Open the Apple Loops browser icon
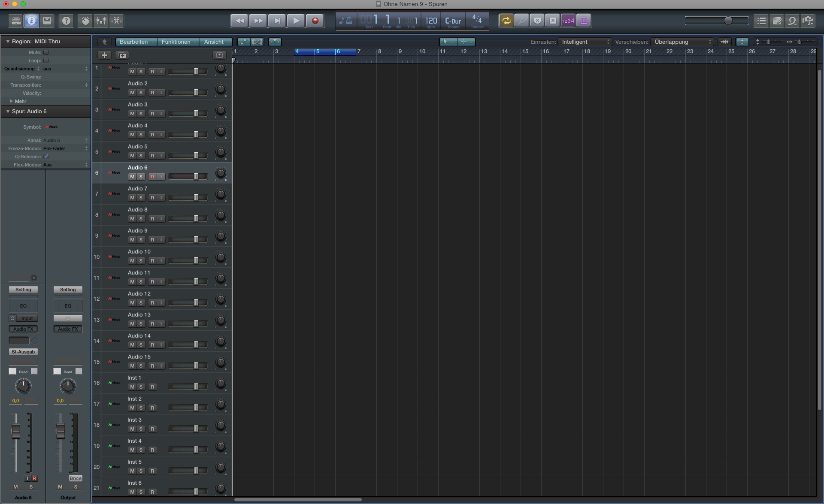 pos(792,21)
